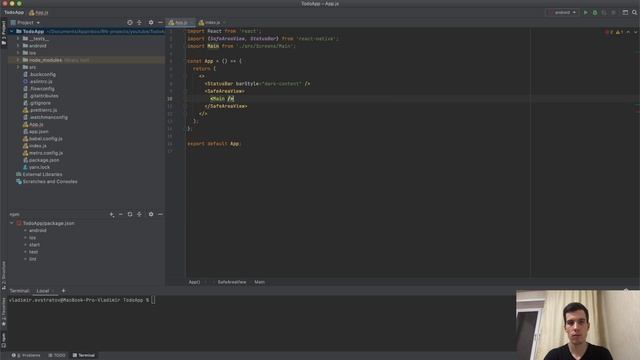
Task: Select the .prettierrc.js file
Action: (x=43, y=110)
